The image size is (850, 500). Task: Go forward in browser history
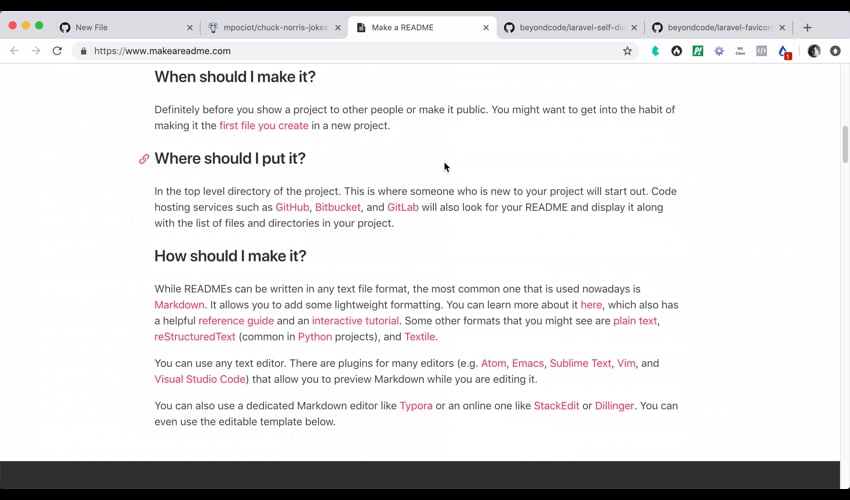click(36, 51)
